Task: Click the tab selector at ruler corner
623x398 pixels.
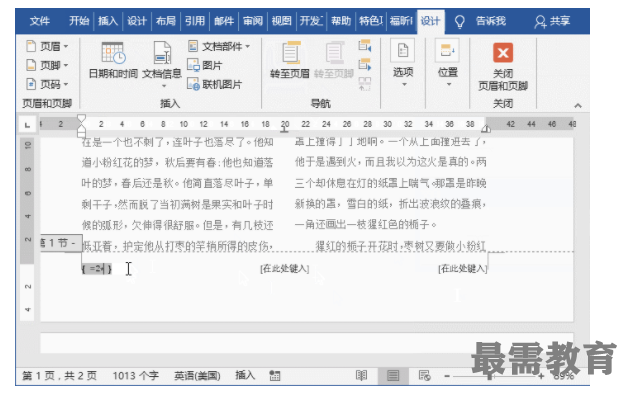Action: point(27,125)
